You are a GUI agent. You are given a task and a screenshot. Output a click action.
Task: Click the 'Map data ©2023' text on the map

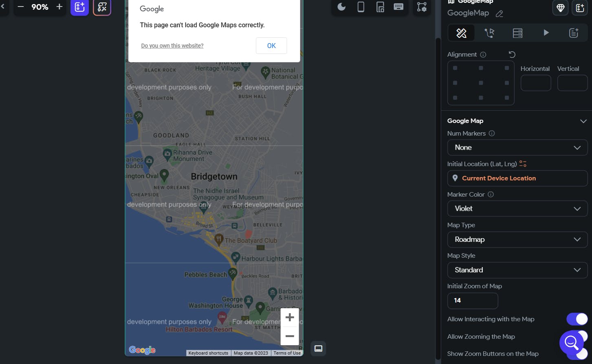tap(251, 353)
